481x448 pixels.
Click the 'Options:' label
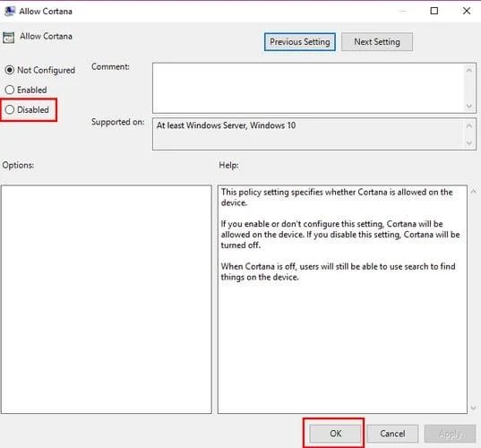[x=18, y=165]
